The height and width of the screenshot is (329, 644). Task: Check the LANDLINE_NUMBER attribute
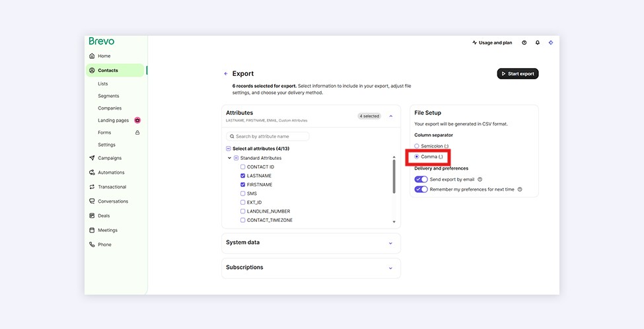click(242, 211)
